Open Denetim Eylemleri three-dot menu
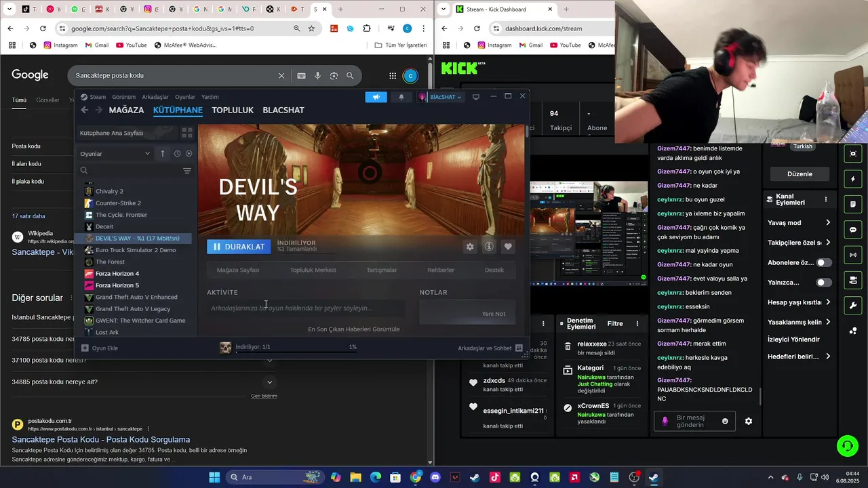 [637, 324]
